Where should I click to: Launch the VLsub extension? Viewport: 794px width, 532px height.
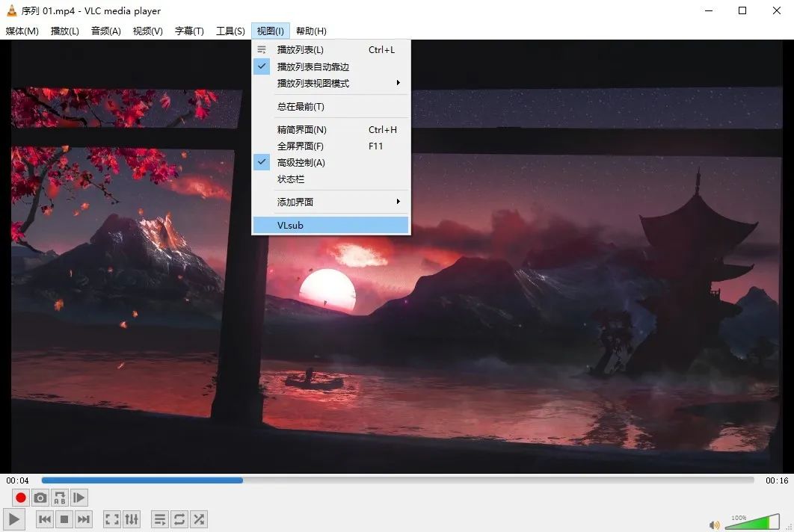[330, 225]
